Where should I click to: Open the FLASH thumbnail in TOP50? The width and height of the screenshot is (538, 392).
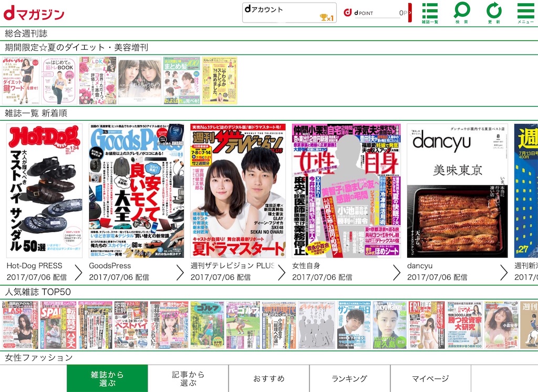click(20, 325)
